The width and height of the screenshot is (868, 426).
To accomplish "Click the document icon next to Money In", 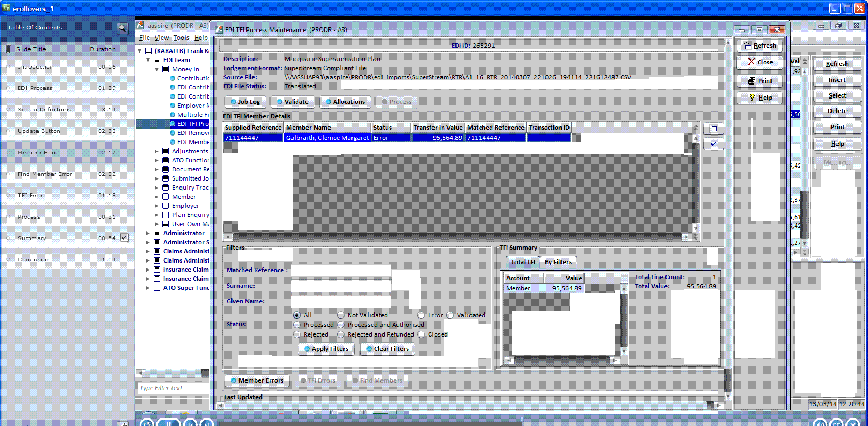I will point(166,69).
